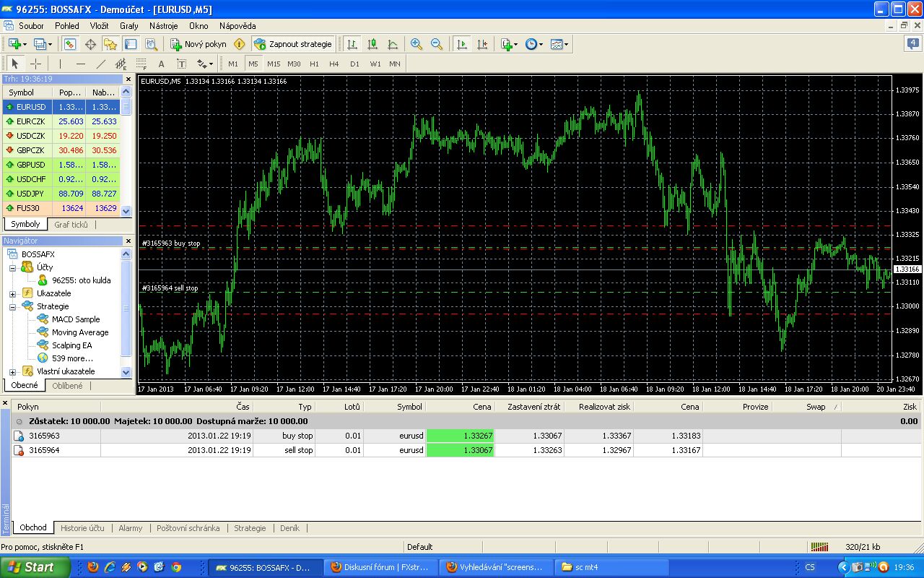924x578 pixels.
Task: Open the Nástroje menu
Action: (163, 26)
